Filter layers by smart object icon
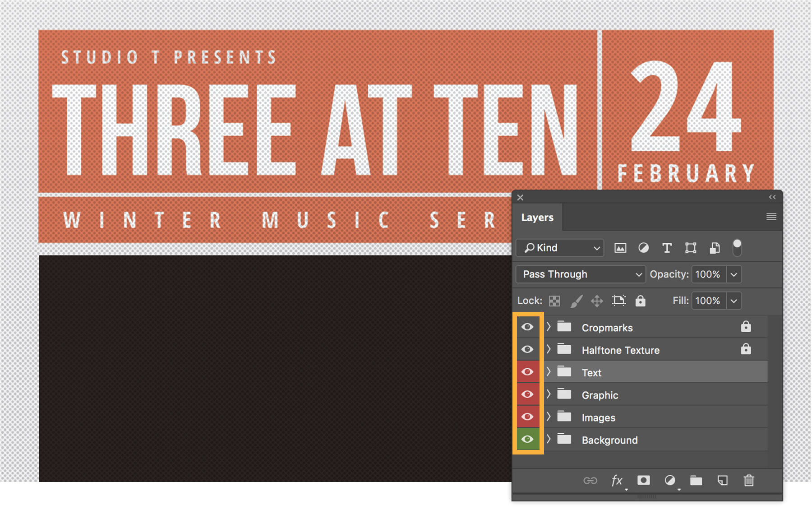This screenshot has width=812, height=510. click(715, 248)
